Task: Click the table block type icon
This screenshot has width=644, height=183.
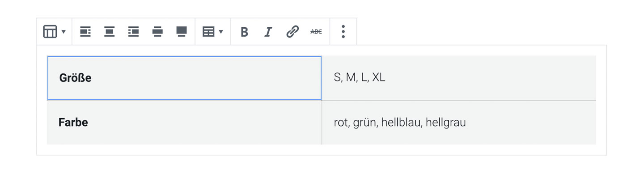Action: click(x=50, y=32)
